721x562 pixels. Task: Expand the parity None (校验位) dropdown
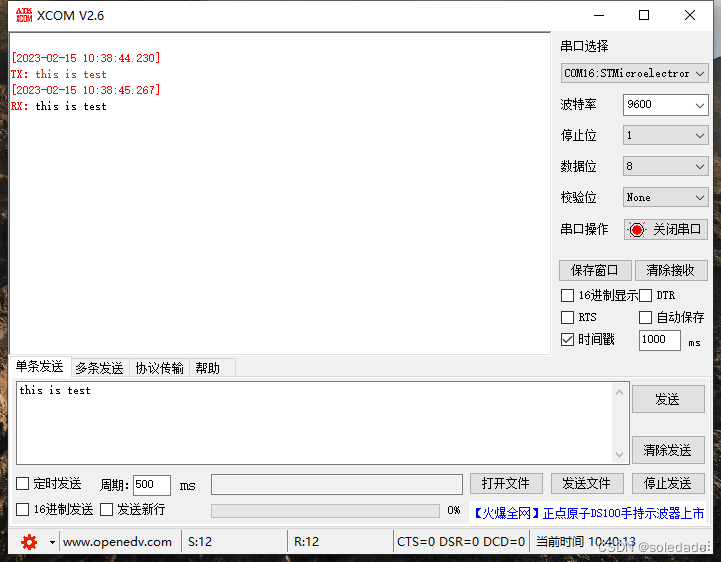pyautogui.click(x=665, y=197)
